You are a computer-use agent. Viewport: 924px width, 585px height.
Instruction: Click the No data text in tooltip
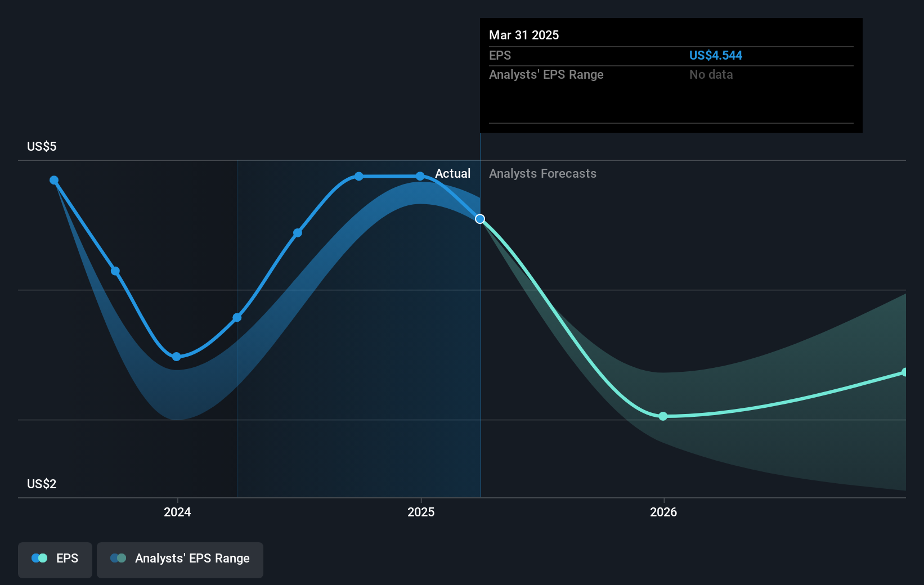(711, 74)
